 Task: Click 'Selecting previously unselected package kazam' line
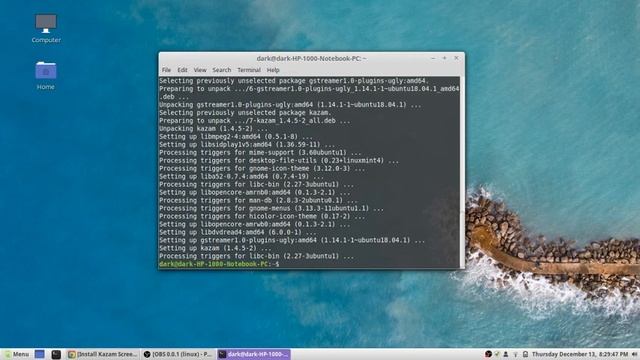pos(245,113)
